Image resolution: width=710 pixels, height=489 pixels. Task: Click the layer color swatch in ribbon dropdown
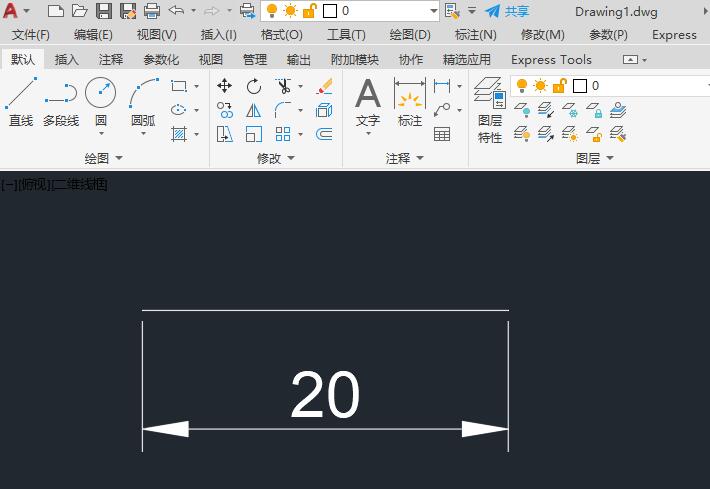pos(580,86)
